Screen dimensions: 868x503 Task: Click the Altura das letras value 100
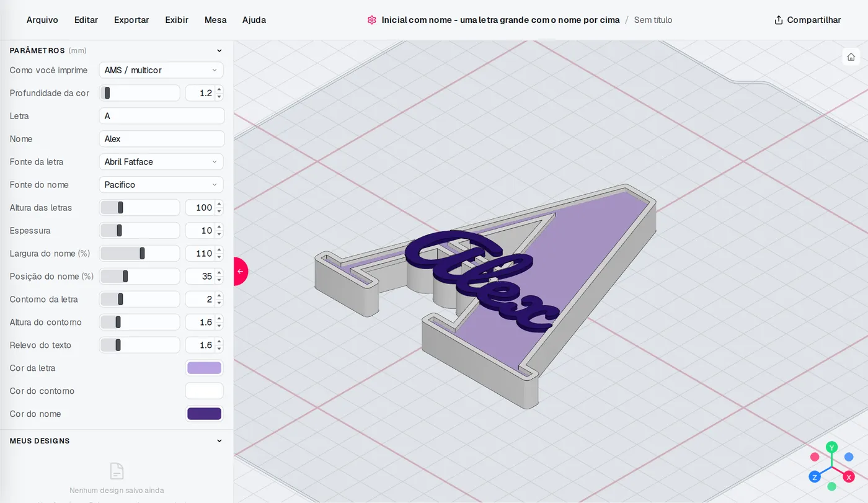coord(200,208)
